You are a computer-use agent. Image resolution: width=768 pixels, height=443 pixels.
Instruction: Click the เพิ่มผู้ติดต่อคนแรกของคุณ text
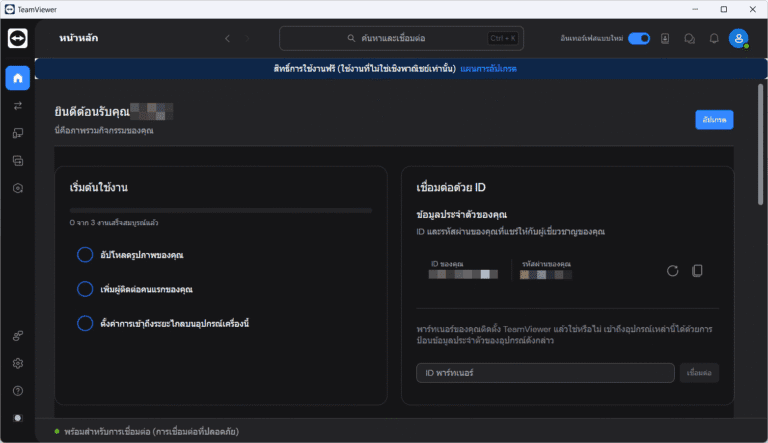click(x=146, y=289)
